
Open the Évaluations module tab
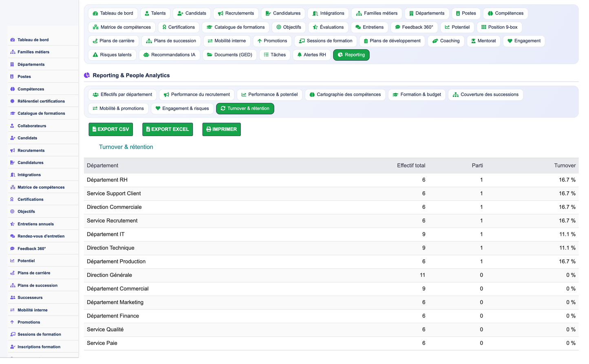point(328,27)
